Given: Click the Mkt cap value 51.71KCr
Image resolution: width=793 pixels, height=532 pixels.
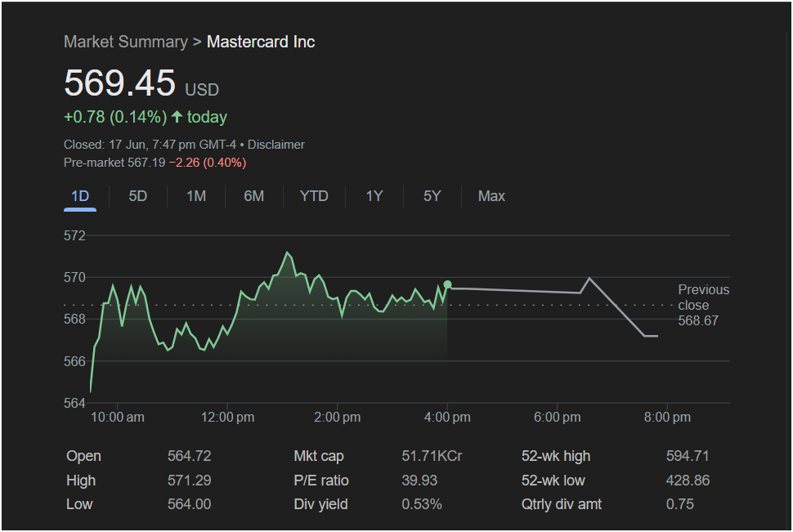Looking at the screenshot, I should (432, 456).
